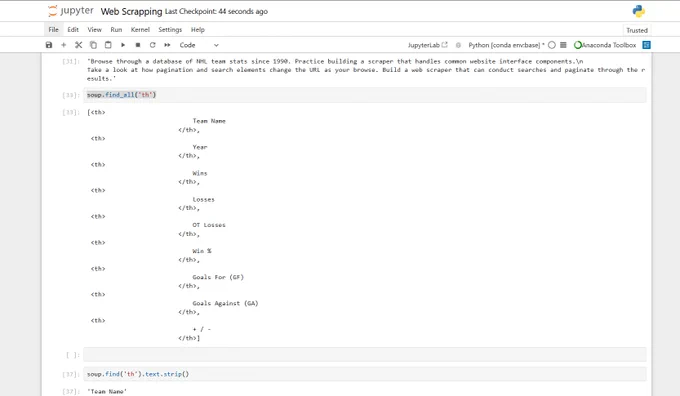Click the empty code cell
680x396 pixels.
click(365, 354)
